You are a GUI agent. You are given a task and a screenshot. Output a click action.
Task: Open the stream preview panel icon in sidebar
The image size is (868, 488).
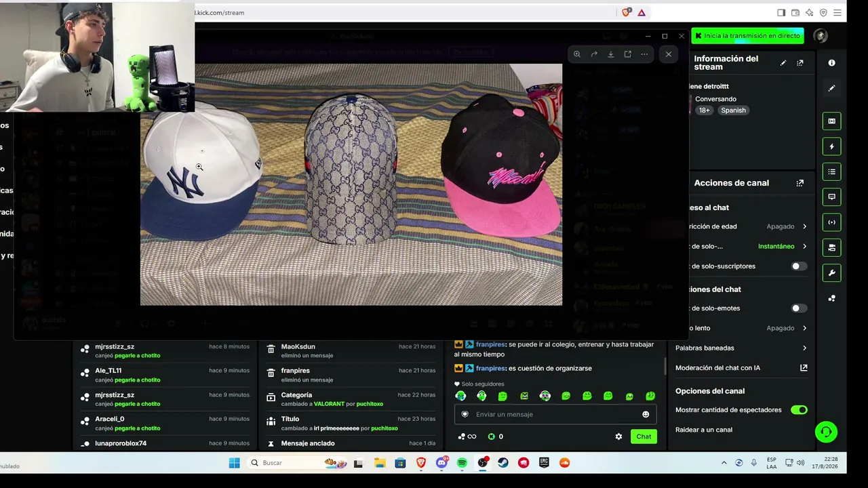(x=831, y=121)
